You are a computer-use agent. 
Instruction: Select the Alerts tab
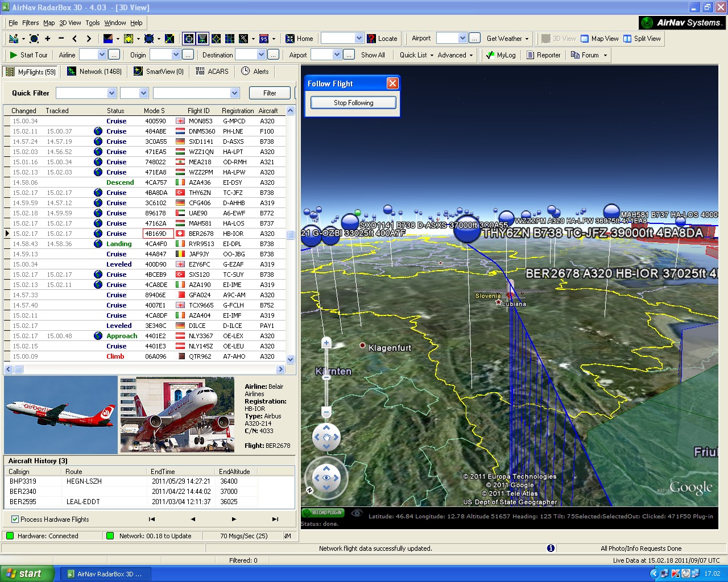[255, 72]
